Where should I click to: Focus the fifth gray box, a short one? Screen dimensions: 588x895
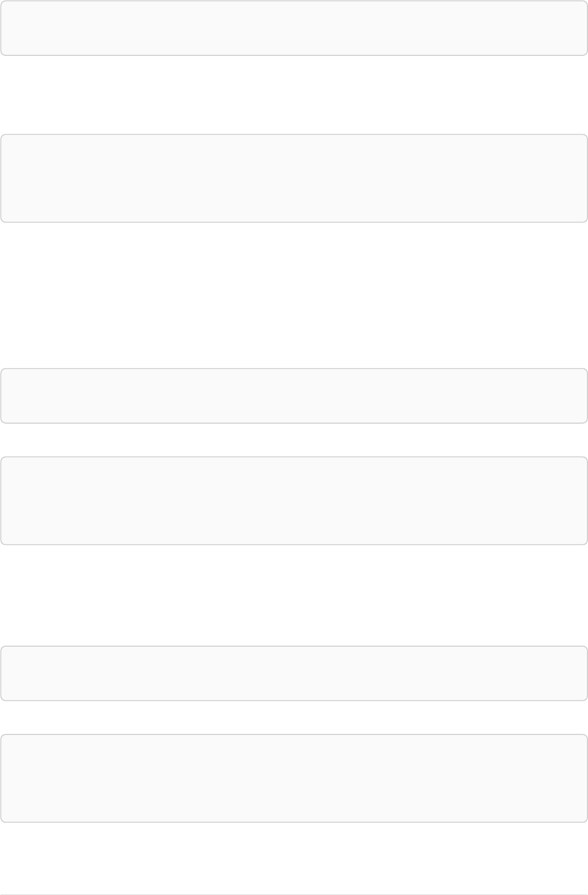[x=294, y=673]
